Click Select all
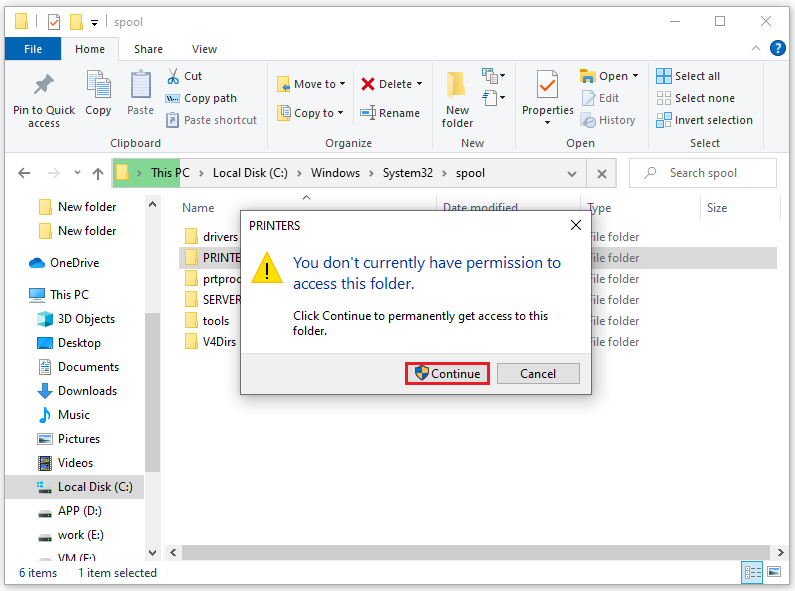 [688, 76]
